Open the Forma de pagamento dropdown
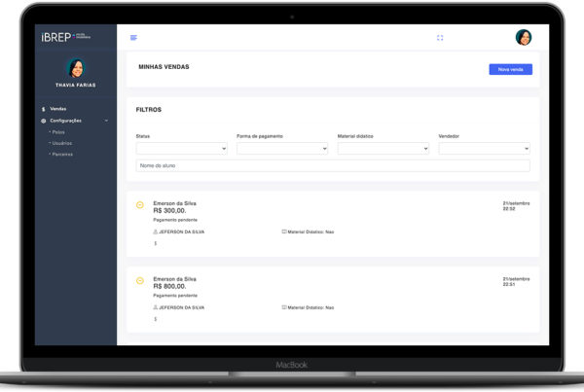Screen dimensions: 584x392 tap(282, 149)
